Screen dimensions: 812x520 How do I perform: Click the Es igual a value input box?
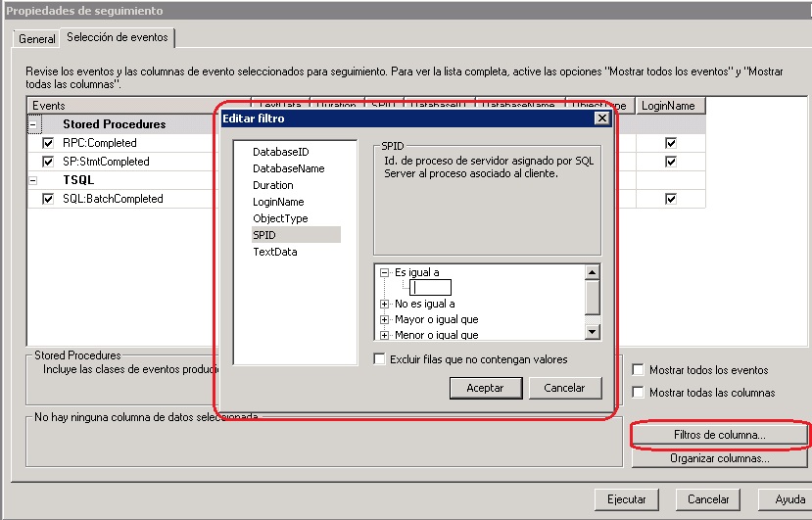coord(430,288)
